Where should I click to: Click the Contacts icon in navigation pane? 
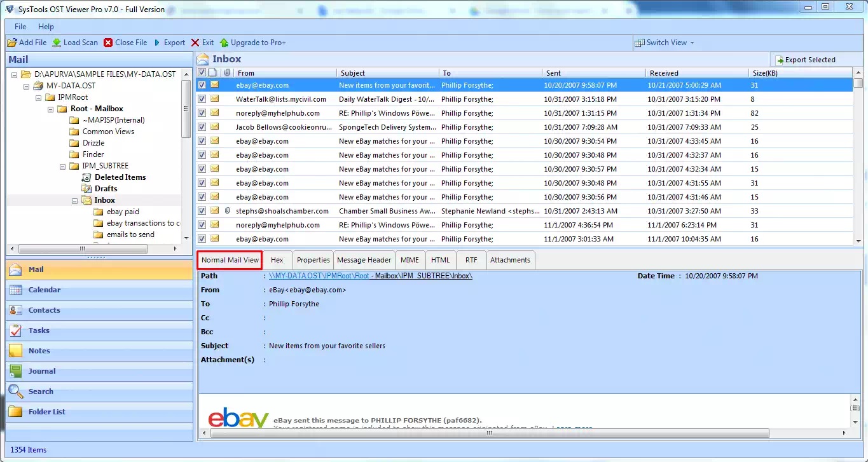click(16, 310)
